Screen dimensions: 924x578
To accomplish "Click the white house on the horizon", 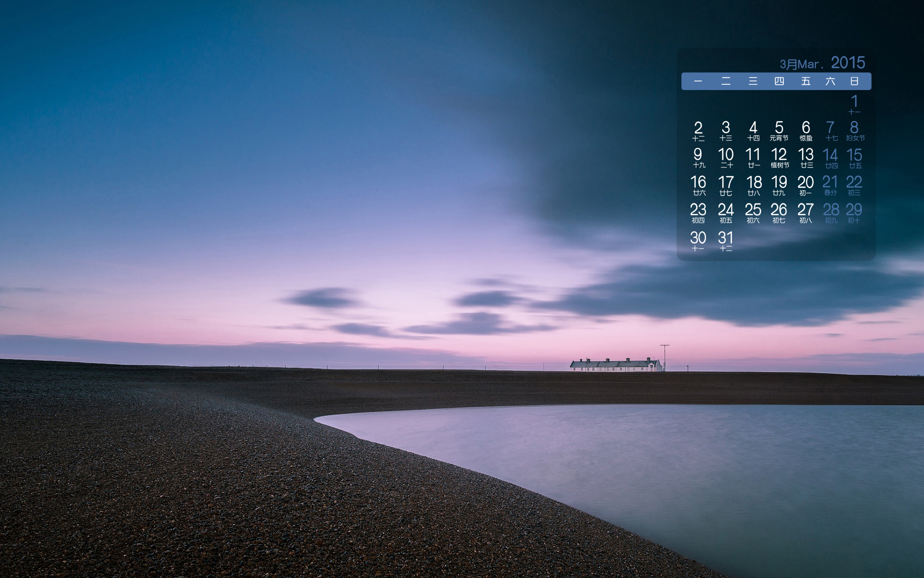I will (616, 365).
